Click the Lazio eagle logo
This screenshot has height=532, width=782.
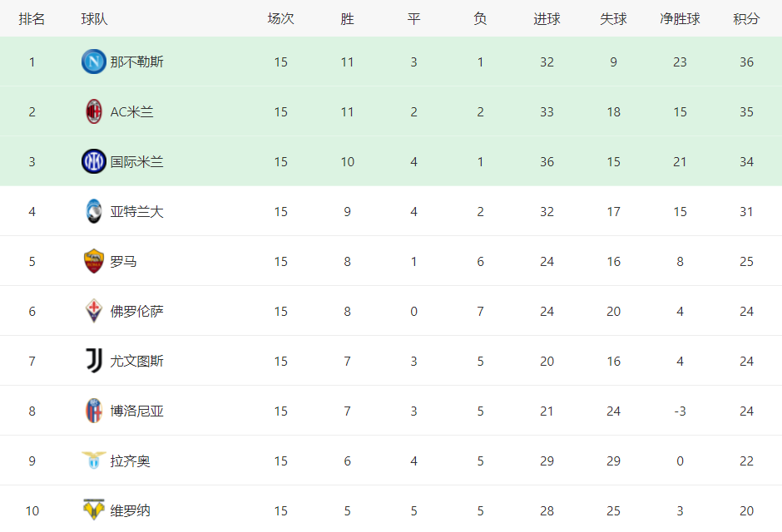tap(94, 461)
